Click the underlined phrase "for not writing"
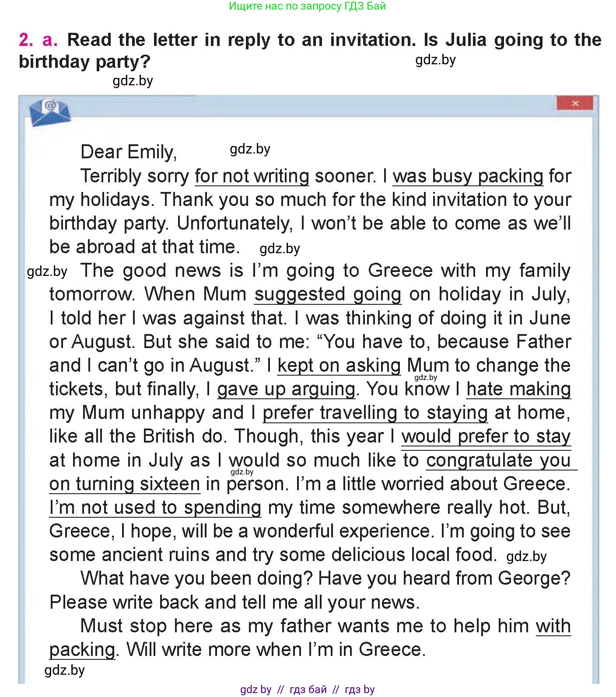This screenshot has width=616, height=697. 252,176
